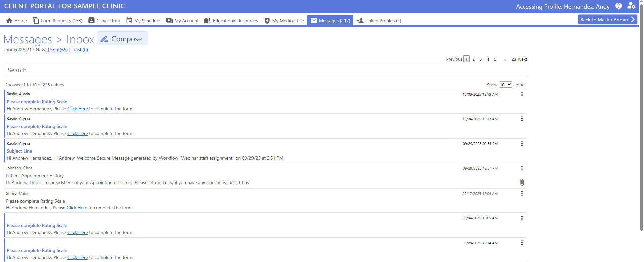Image resolution: width=644 pixels, height=262 pixels.
Task: Open Form Requests (153) tab
Action: click(x=57, y=21)
